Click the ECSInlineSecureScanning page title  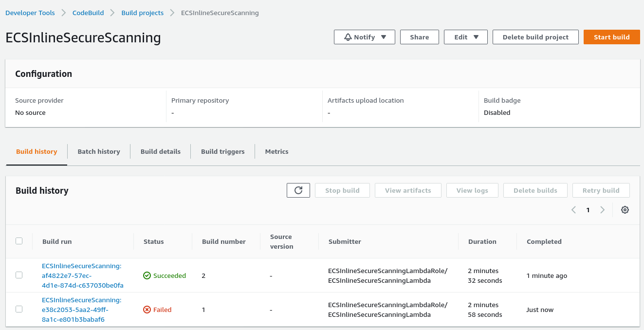[83, 37]
